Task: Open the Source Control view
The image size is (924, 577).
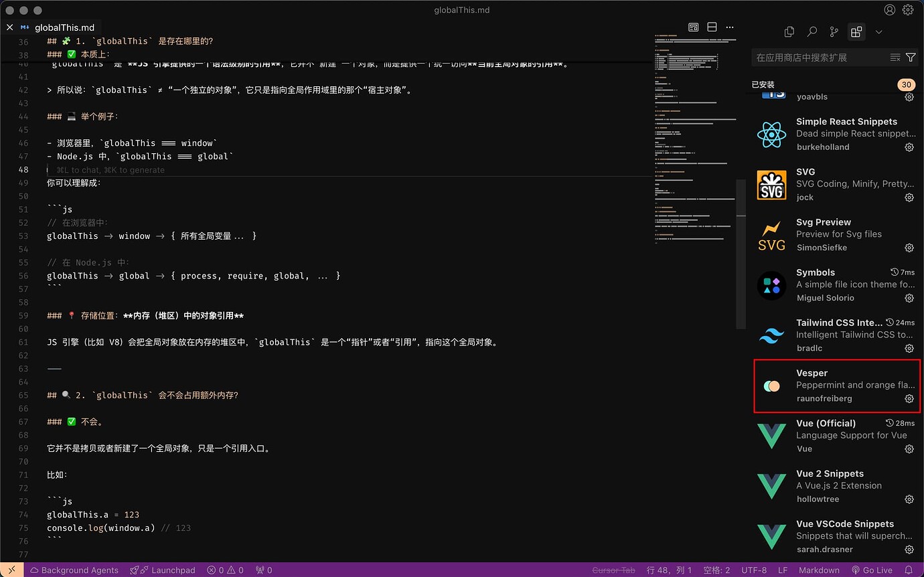Action: (x=834, y=31)
